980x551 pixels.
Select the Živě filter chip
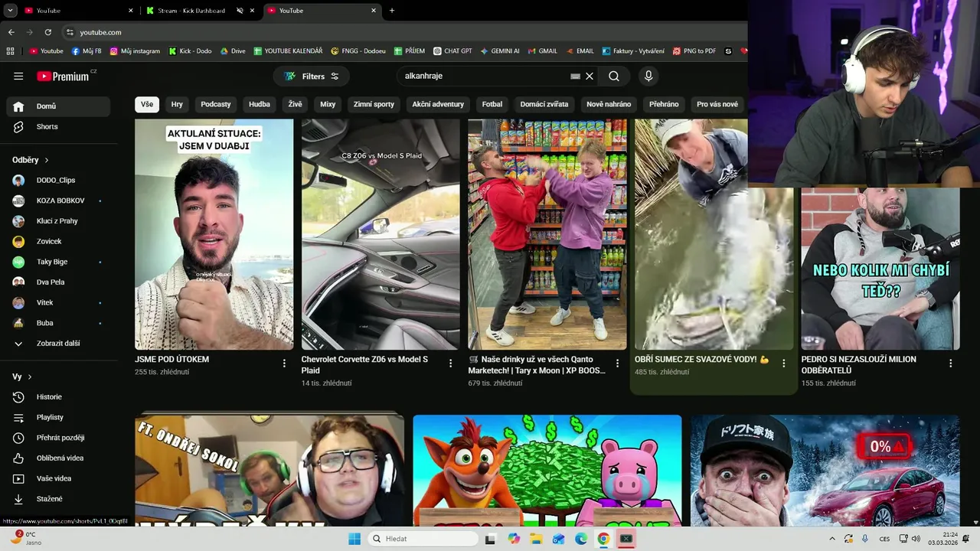pos(296,104)
